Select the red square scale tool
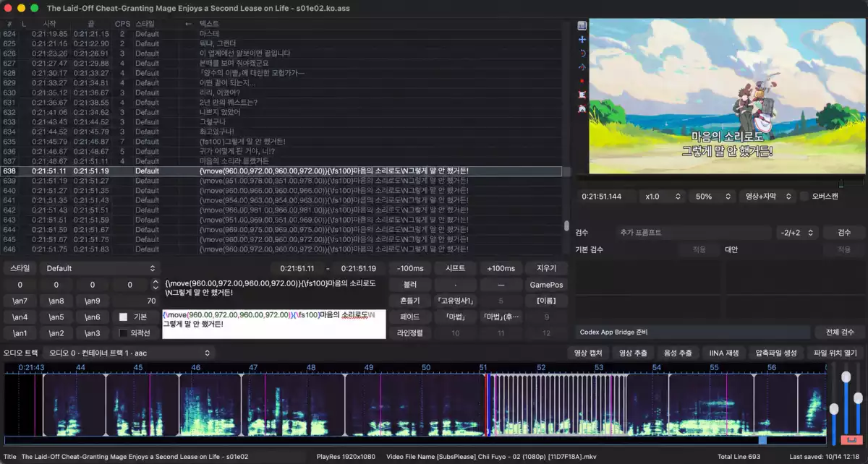This screenshot has width=868, height=464. pyautogui.click(x=582, y=80)
